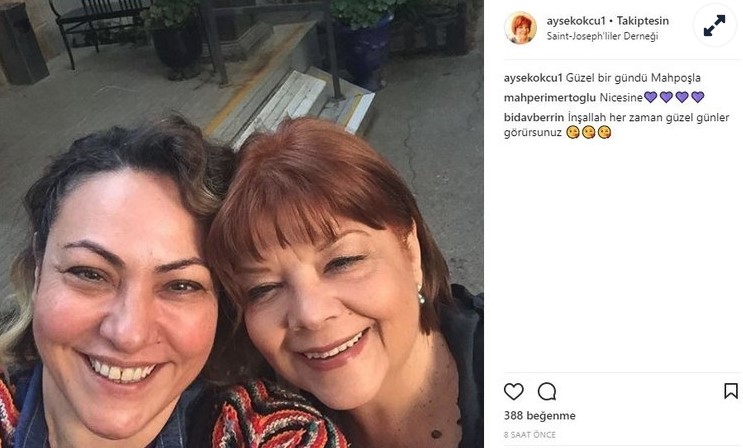This screenshot has height=448, width=743.
Task: View the 388 beğenme likes list
Action: (x=540, y=416)
